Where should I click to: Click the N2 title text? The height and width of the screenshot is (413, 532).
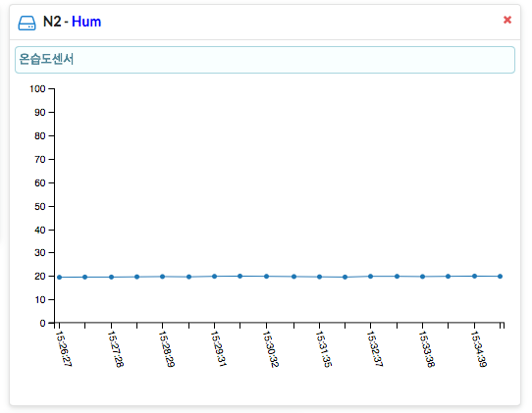click(x=52, y=22)
